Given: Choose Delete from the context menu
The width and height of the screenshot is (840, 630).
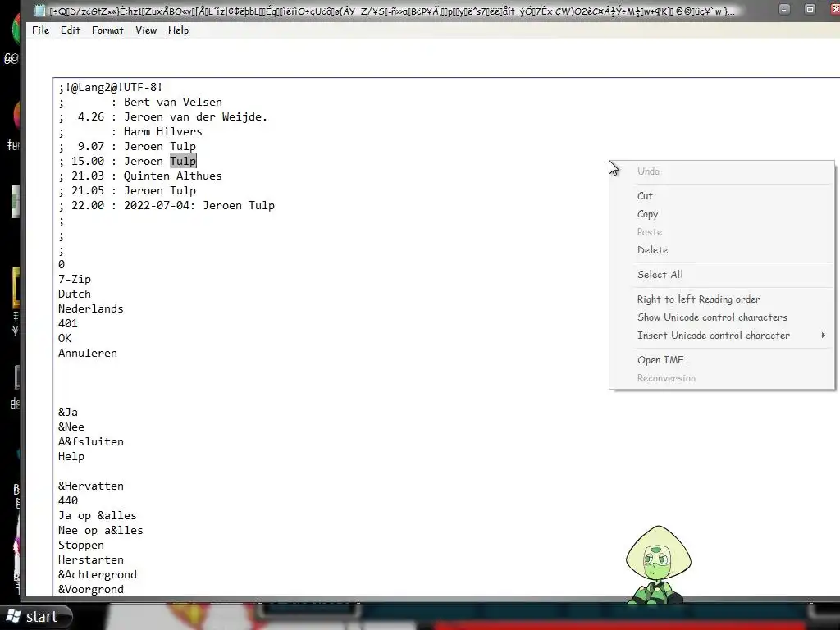Looking at the screenshot, I should [652, 250].
